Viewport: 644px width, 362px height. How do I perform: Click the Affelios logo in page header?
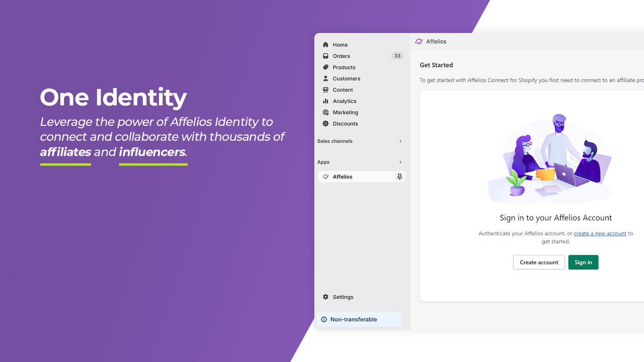click(419, 41)
